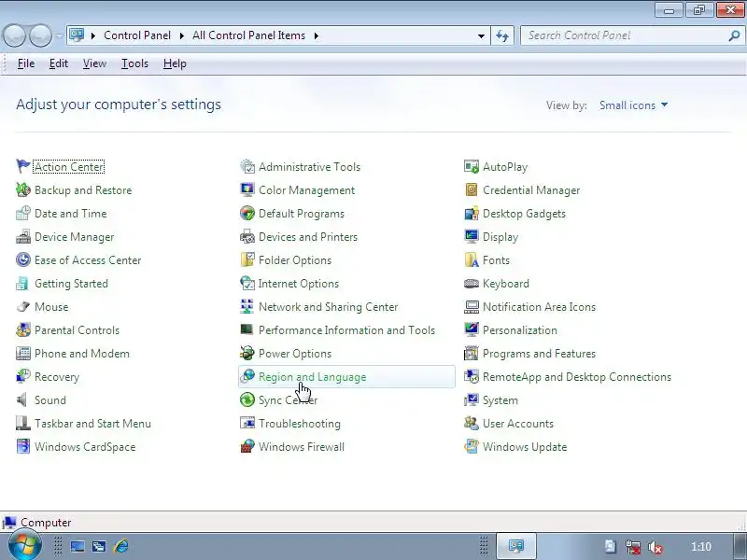This screenshot has height=560, width=747.
Task: Open the Device Manager icon
Action: click(x=22, y=236)
